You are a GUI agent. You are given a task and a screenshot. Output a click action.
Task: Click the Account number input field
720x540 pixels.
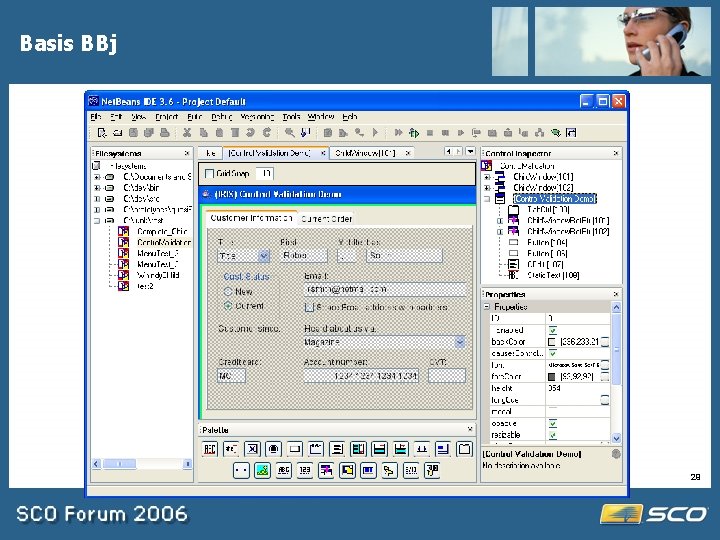tap(361, 376)
